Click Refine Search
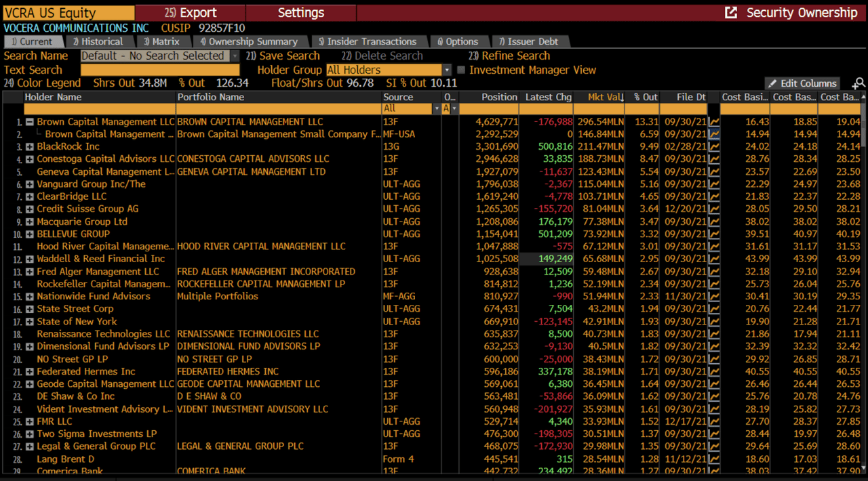The width and height of the screenshot is (868, 481). point(509,56)
